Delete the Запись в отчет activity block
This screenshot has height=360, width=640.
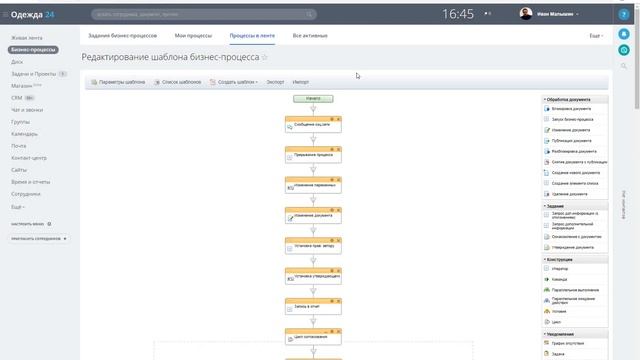(x=338, y=301)
